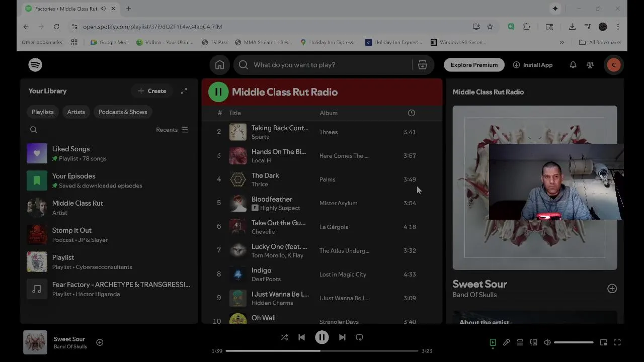Open Connect to a device icon
The width and height of the screenshot is (644, 362).
coord(534,342)
